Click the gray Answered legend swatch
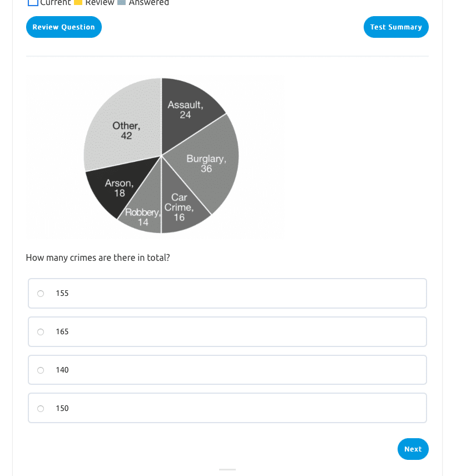The width and height of the screenshot is (456, 476). coord(121,2)
